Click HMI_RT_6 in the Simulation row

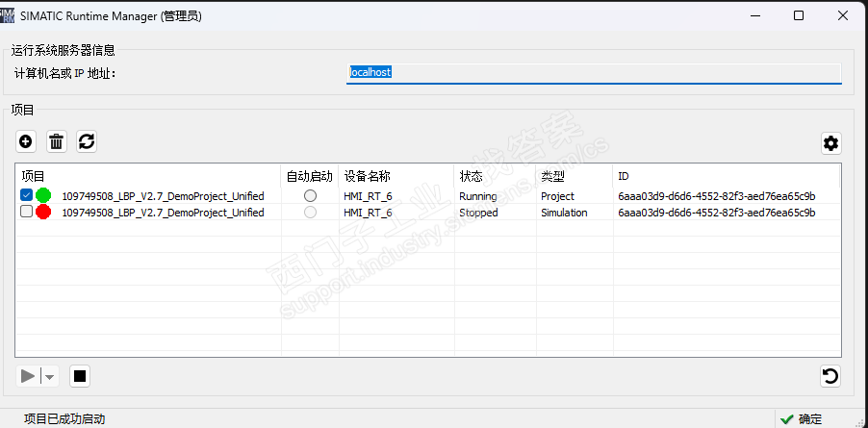click(x=369, y=213)
